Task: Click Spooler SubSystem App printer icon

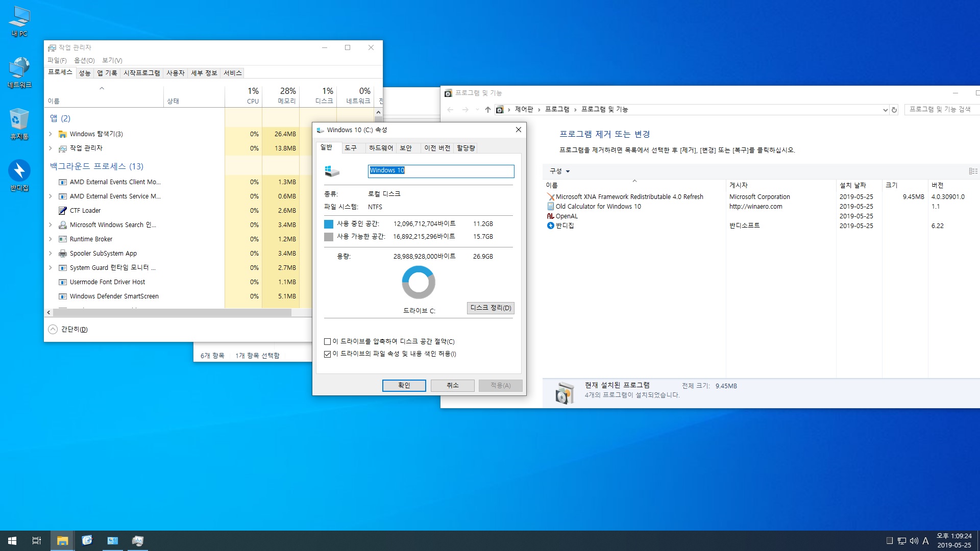Action: pos(63,254)
